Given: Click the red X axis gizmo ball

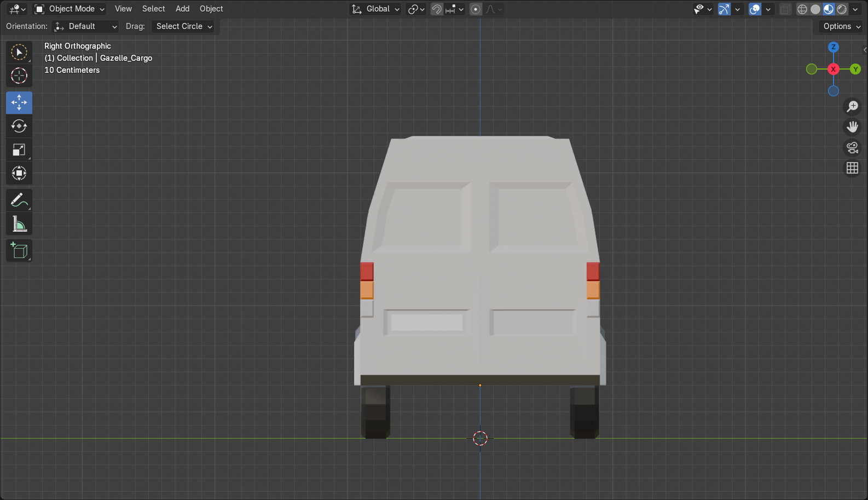Looking at the screenshot, I should pos(834,69).
